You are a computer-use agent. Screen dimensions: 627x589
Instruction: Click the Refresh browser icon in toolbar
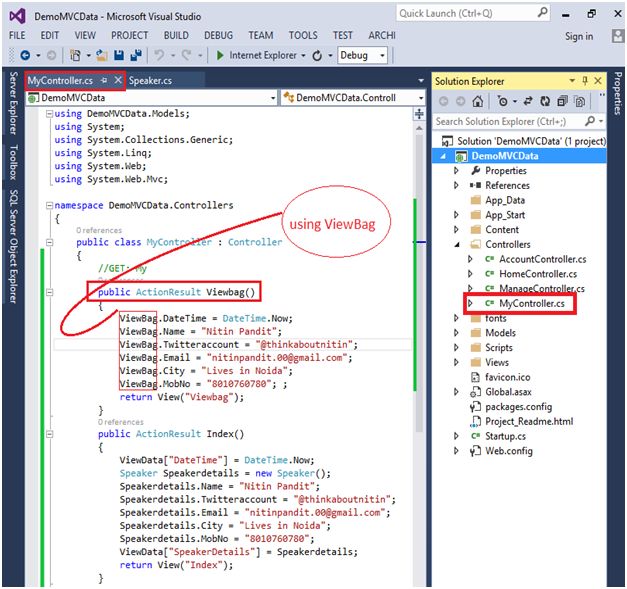pyautogui.click(x=317, y=56)
